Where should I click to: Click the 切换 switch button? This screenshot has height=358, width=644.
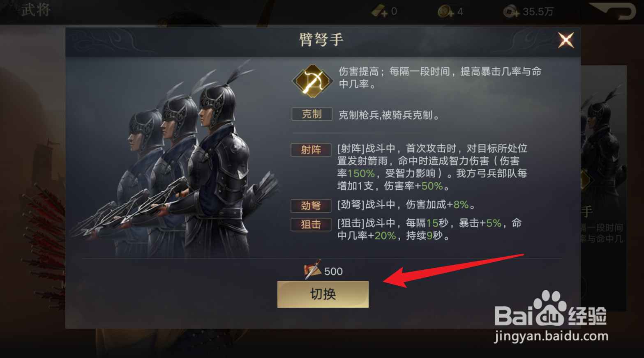click(x=323, y=294)
